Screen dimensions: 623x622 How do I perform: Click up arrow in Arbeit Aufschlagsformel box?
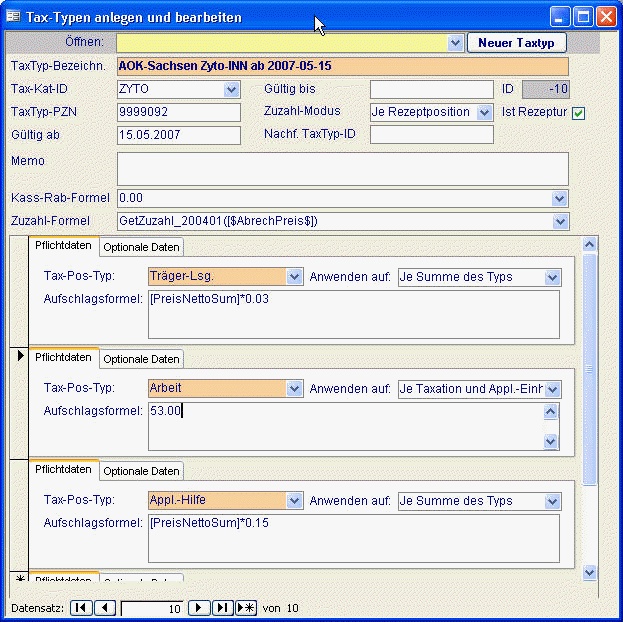point(550,411)
